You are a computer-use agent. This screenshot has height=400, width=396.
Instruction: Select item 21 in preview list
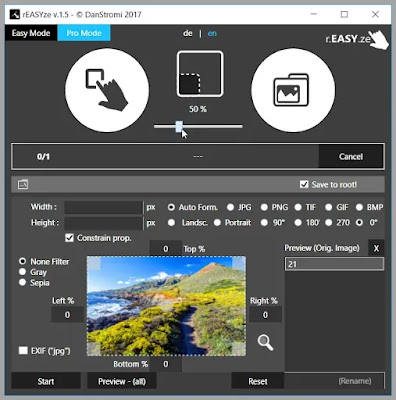coord(334,264)
